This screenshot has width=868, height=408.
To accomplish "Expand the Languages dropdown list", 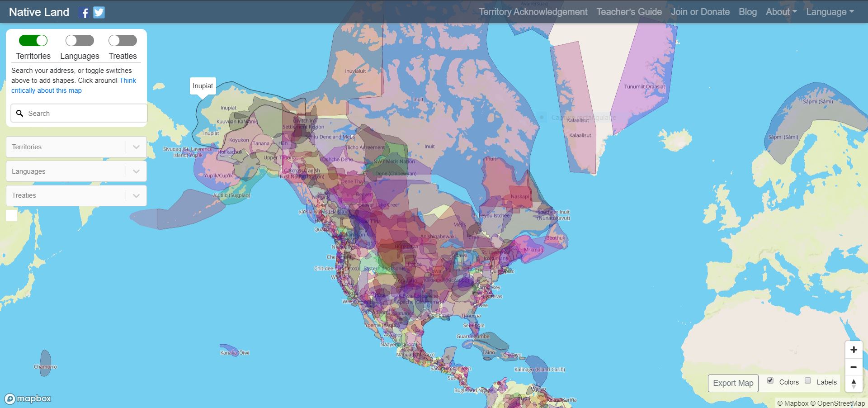I will (136, 171).
